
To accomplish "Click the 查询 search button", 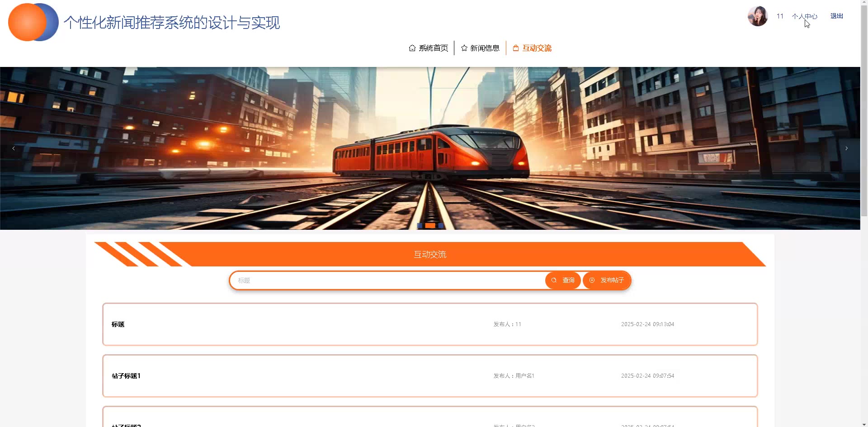I will [x=563, y=280].
